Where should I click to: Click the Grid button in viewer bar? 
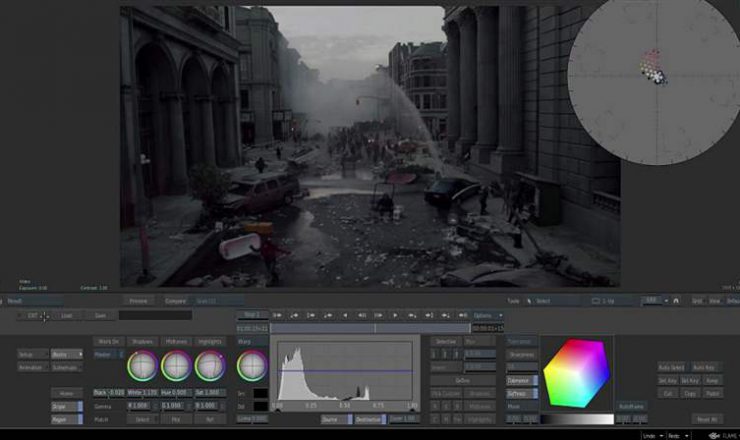pos(697,301)
